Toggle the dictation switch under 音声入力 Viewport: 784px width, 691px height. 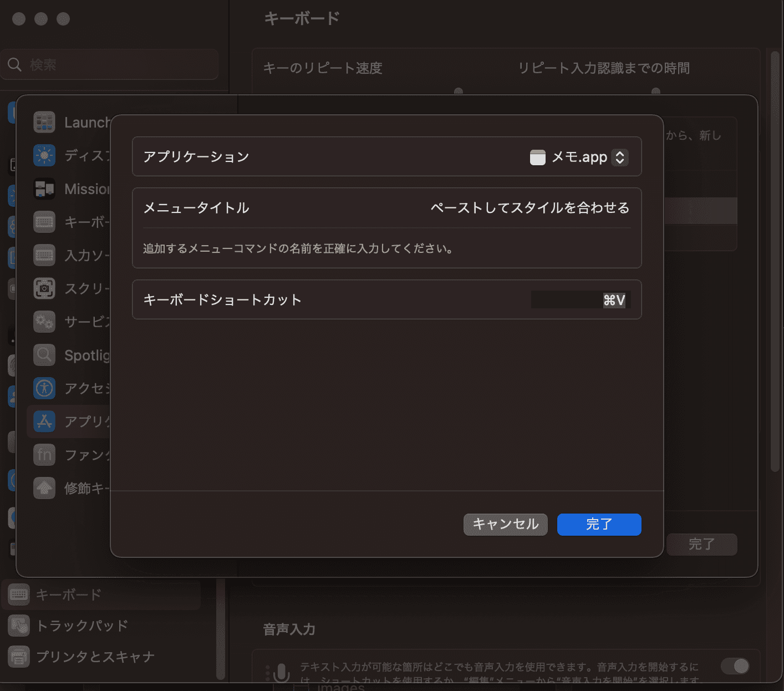click(x=735, y=665)
